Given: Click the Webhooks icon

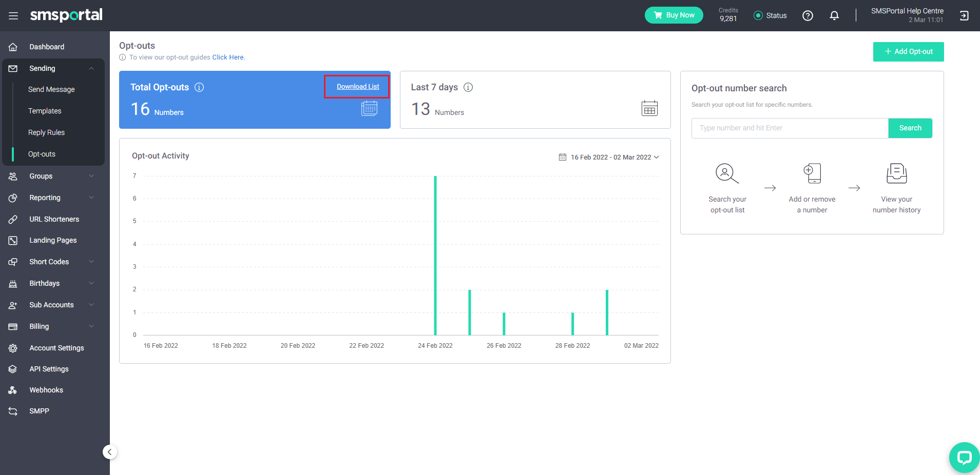Looking at the screenshot, I should coord(13,390).
